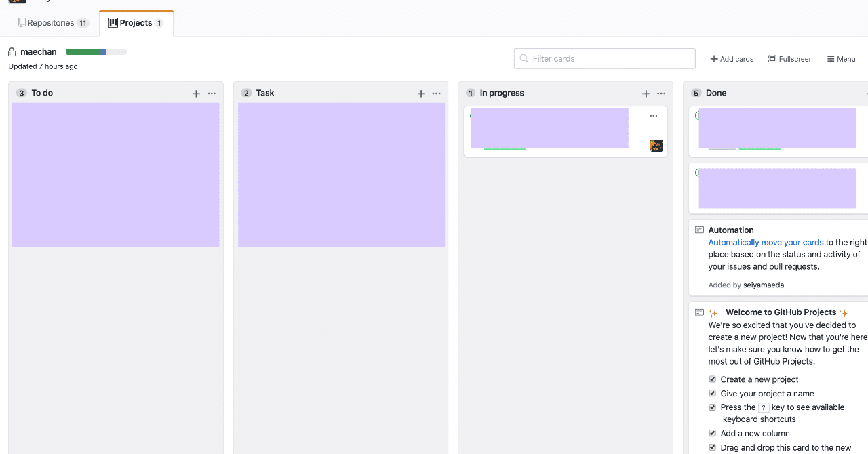Click Add cards button

tap(732, 59)
